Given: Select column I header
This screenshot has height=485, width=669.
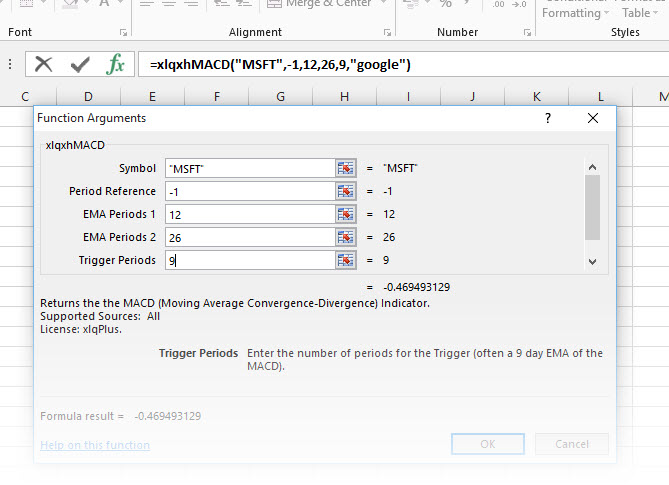Looking at the screenshot, I should 408,97.
